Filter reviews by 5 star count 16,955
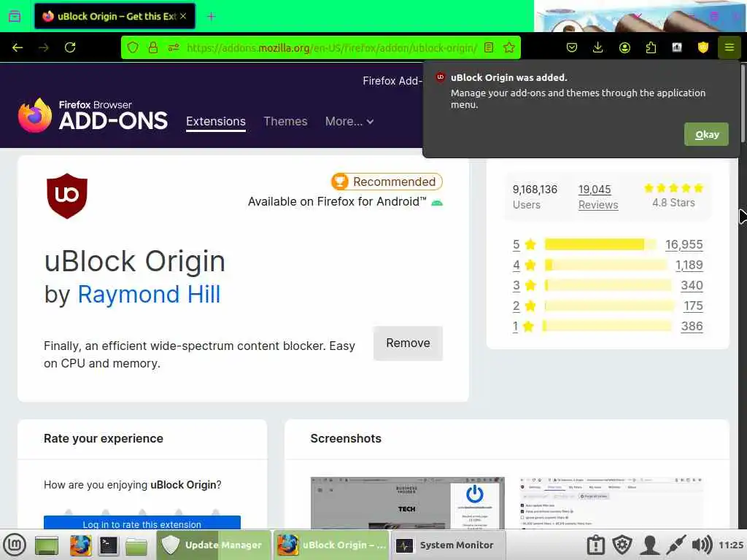This screenshot has height=560, width=747. coord(684,244)
